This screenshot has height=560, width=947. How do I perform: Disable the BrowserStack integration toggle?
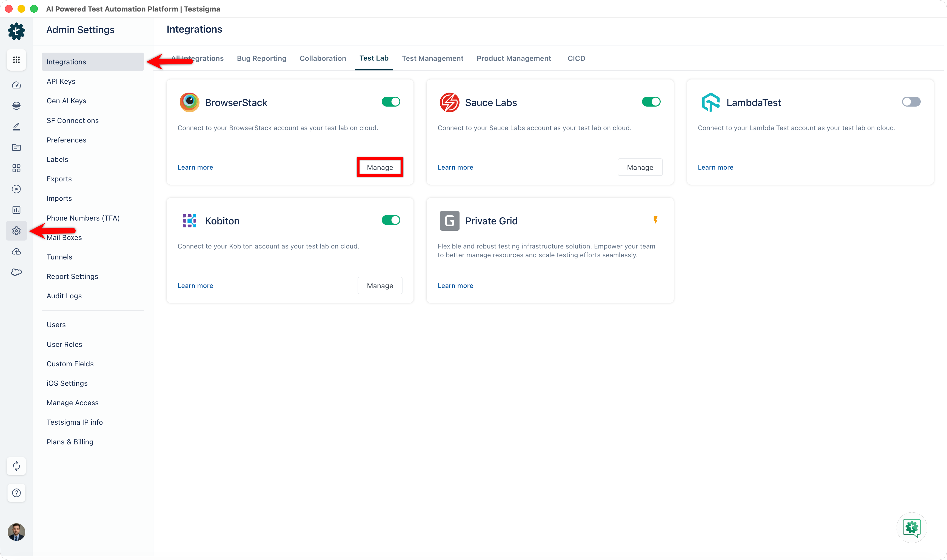[391, 102]
